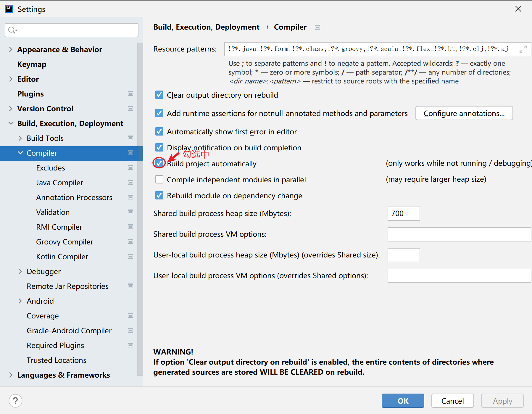Click the search magnifier icon in settings
The height and width of the screenshot is (414, 532).
[x=12, y=30]
